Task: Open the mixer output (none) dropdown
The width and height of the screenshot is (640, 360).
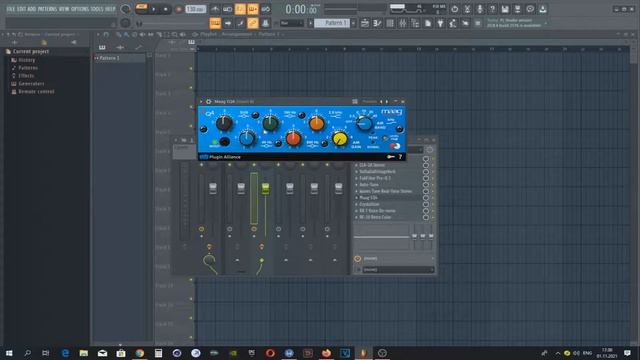Action: tap(398, 270)
